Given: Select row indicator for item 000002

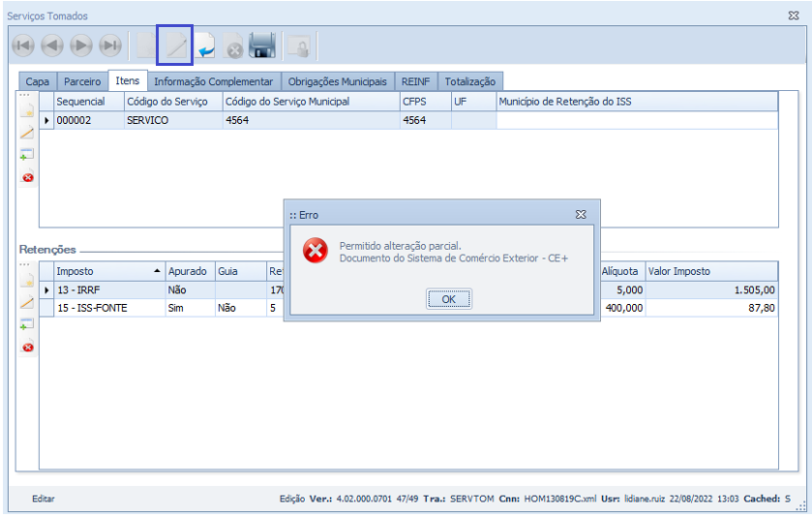Looking at the screenshot, I should click(46, 120).
